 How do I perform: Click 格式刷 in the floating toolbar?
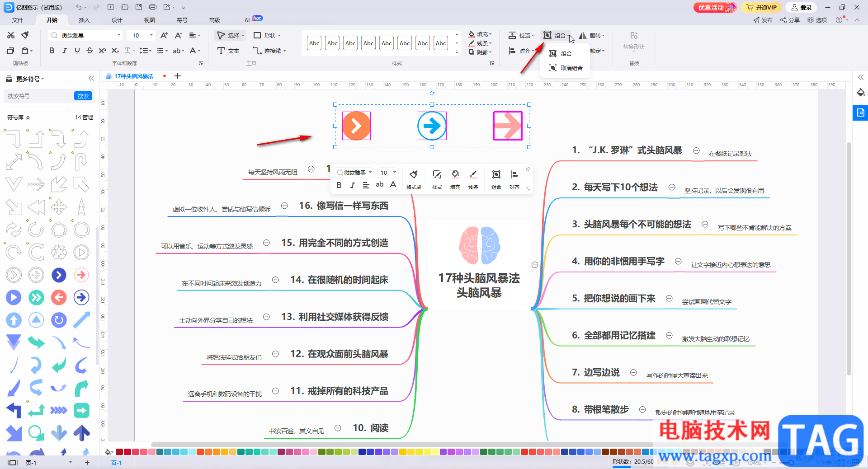point(414,179)
